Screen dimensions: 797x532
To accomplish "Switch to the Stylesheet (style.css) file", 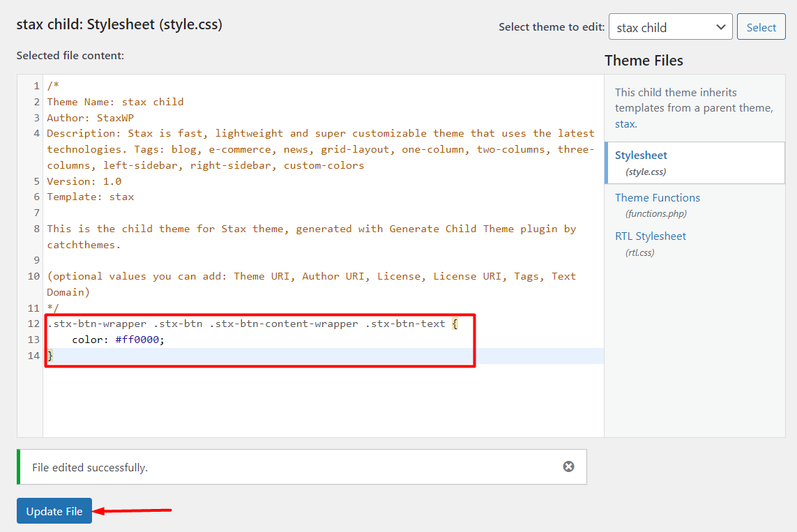I will (641, 155).
